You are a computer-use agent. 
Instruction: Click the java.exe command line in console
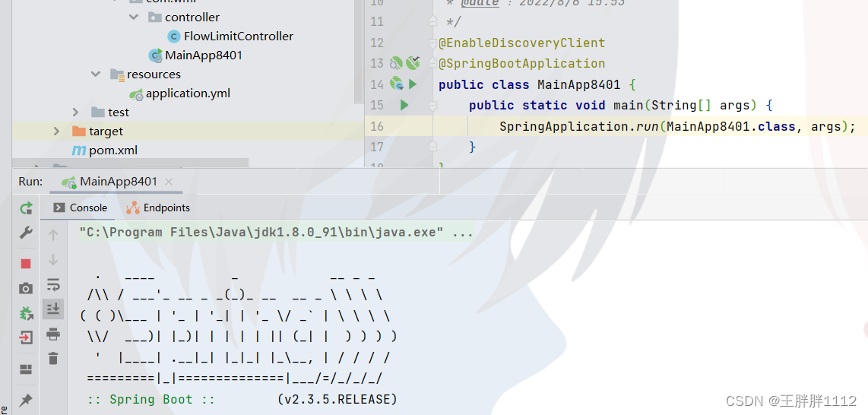276,233
